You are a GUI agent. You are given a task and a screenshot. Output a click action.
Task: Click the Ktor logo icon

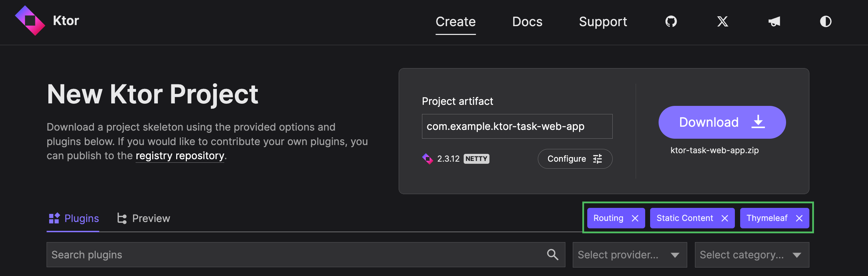coord(30,20)
